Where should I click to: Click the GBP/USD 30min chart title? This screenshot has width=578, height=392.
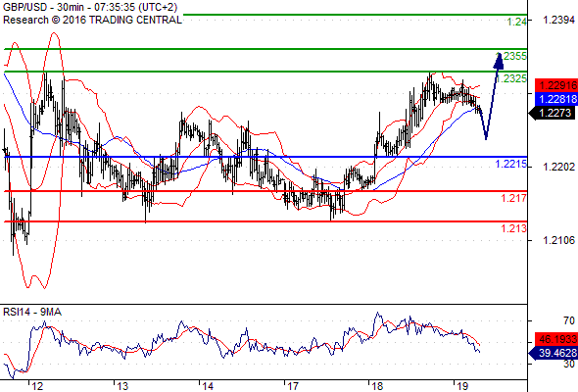click(90, 7)
